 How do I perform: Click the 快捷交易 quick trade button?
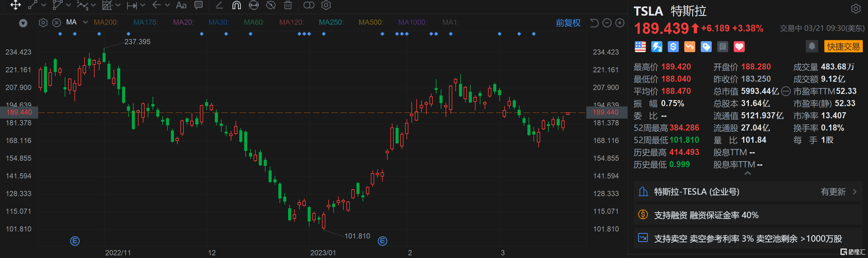(x=843, y=46)
